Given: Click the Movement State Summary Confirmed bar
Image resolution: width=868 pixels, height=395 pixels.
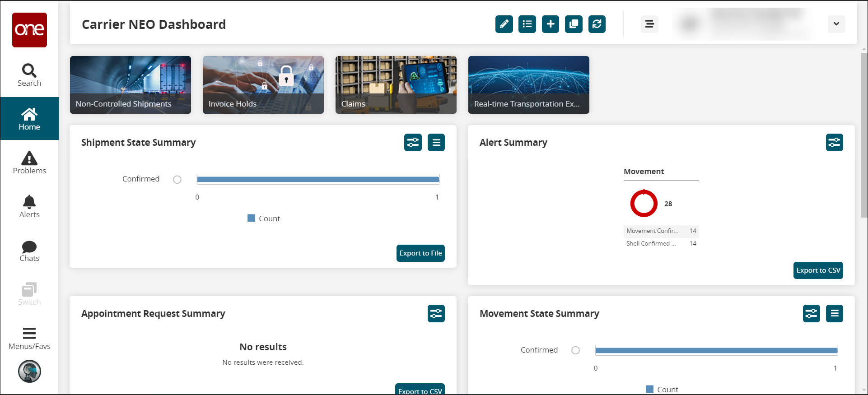Looking at the screenshot, I should pos(716,351).
